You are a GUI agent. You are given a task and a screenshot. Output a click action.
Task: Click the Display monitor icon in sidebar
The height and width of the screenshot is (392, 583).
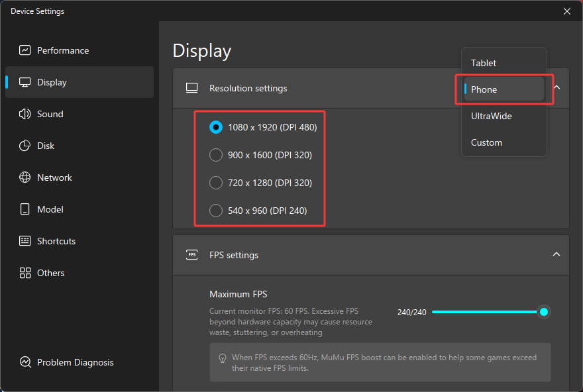point(25,82)
